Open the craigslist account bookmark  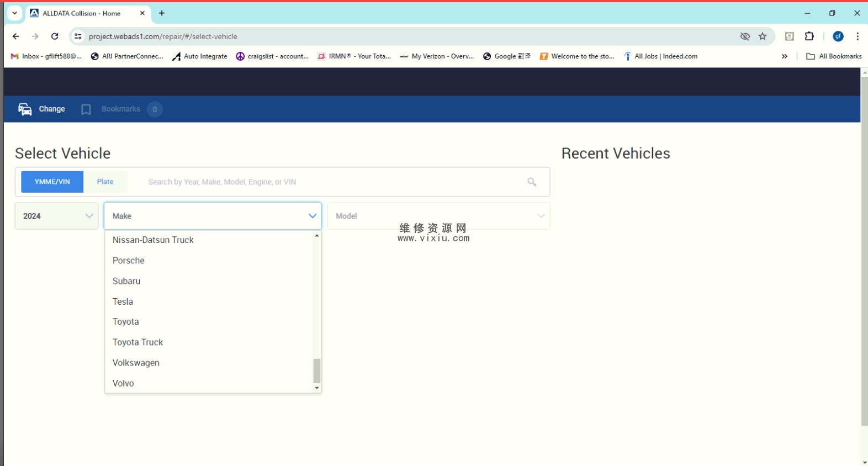(272, 56)
